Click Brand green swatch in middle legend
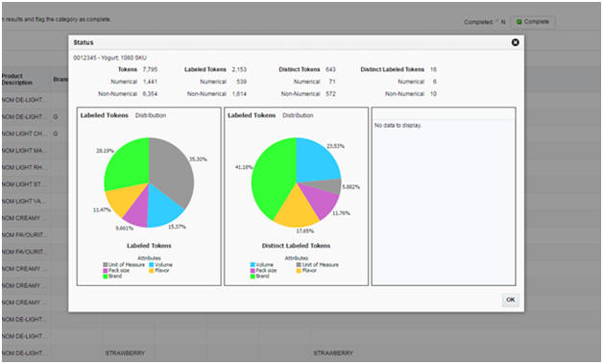This screenshot has height=364, width=603. (253, 277)
